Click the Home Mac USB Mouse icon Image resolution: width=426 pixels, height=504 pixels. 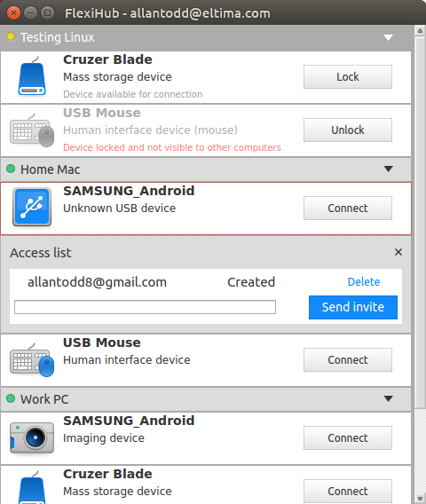click(32, 359)
